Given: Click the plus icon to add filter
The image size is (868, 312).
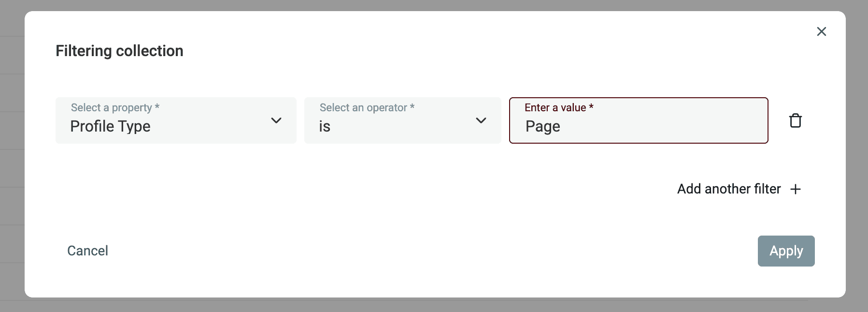Looking at the screenshot, I should click(x=796, y=189).
